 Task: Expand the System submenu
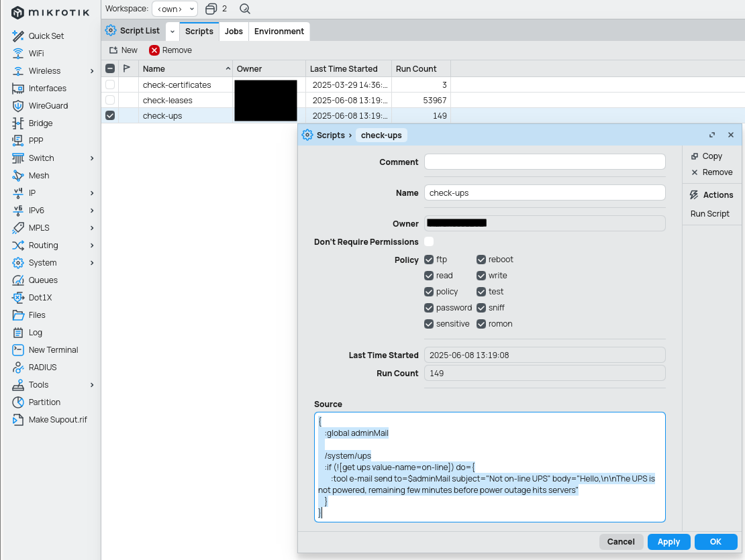tap(92, 262)
